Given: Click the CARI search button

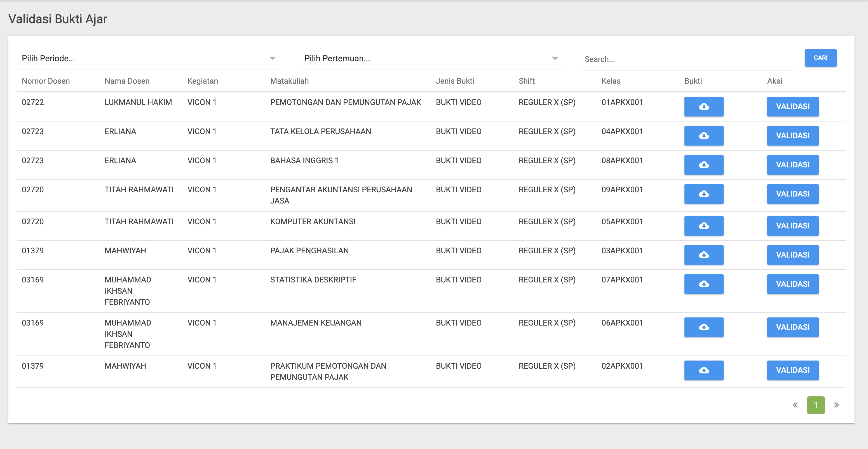Looking at the screenshot, I should pyautogui.click(x=820, y=58).
